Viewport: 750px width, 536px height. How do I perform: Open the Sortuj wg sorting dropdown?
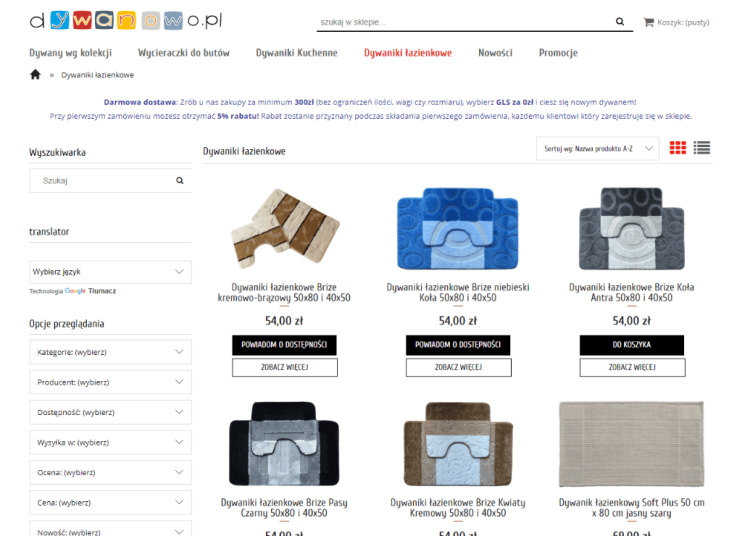tap(597, 149)
